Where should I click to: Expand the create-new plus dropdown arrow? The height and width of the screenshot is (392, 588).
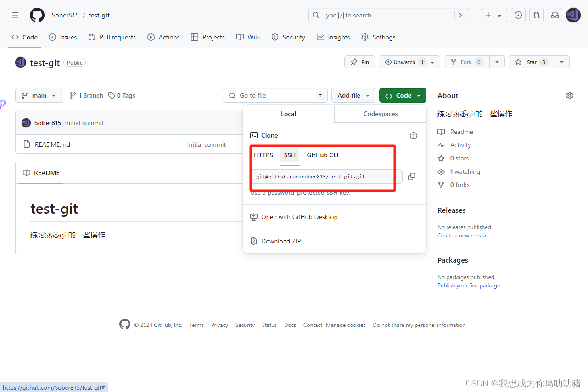pyautogui.click(x=499, y=16)
